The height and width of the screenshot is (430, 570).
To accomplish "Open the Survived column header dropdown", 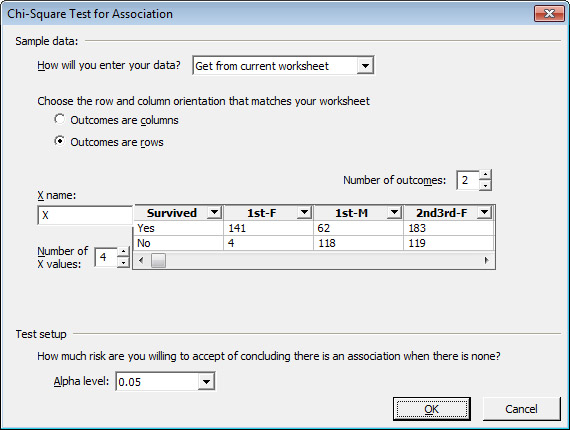I will (x=214, y=212).
